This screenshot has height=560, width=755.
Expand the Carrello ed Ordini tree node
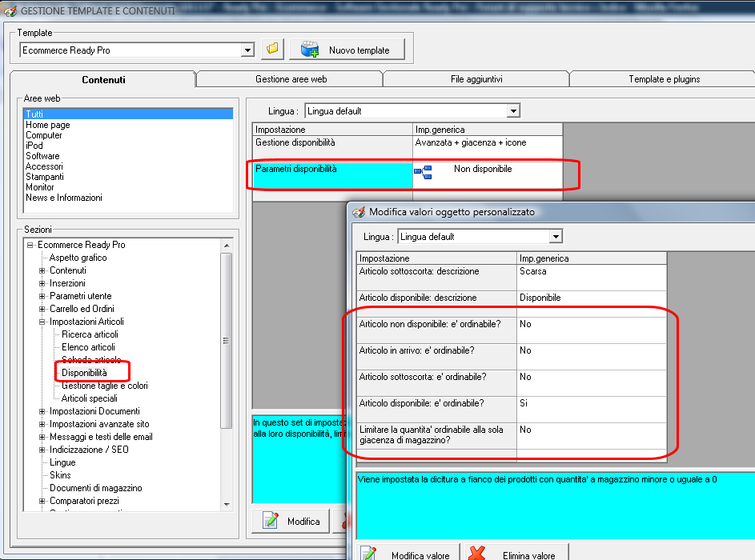pos(42,309)
